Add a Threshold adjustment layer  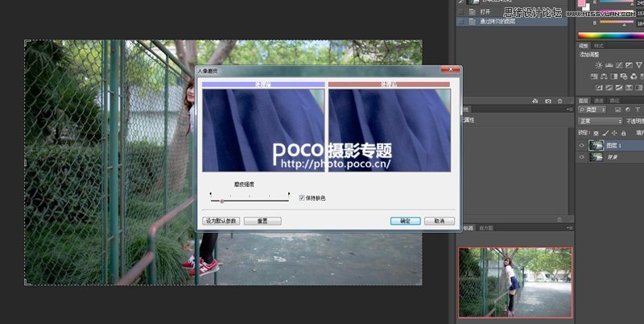point(619,88)
